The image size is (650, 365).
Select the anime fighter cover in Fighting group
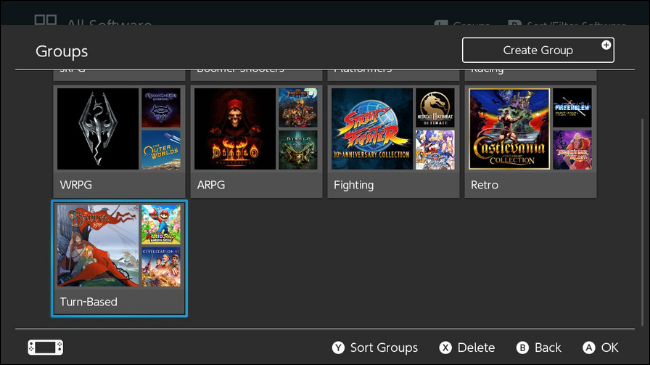tap(435, 150)
